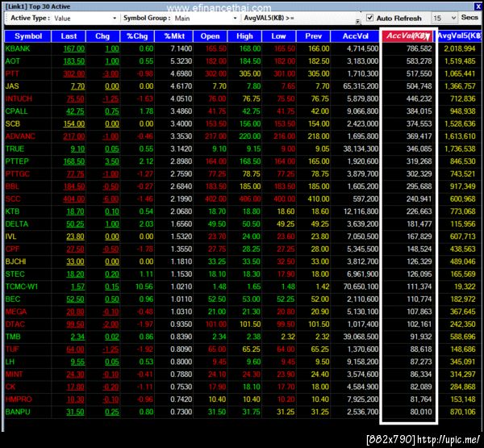Screen dimensions: 484x448
Task: Click the AvgVal5(KB) column header
Action: click(459, 36)
